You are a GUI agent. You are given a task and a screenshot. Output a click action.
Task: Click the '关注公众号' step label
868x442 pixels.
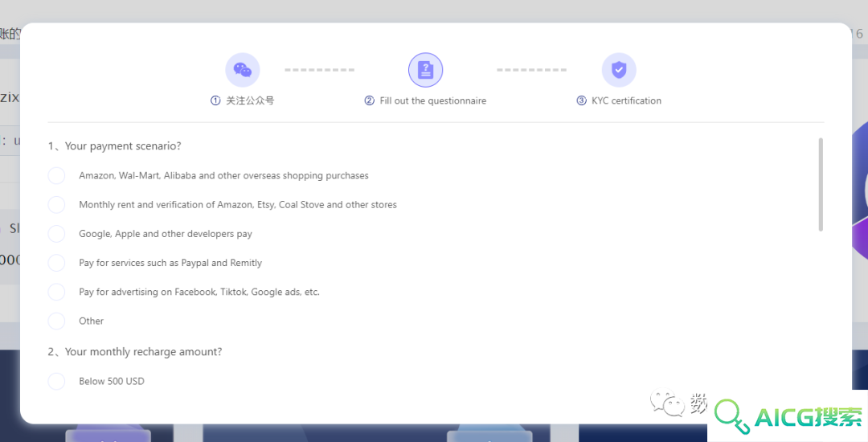(x=250, y=100)
